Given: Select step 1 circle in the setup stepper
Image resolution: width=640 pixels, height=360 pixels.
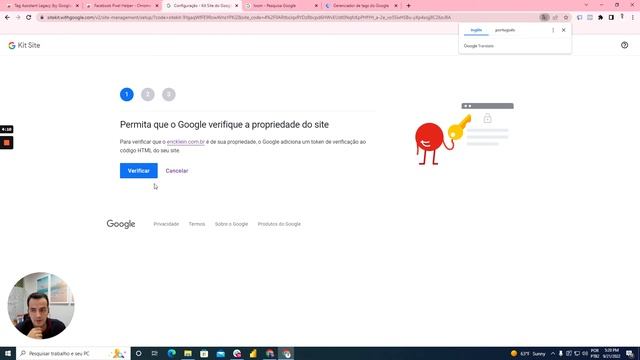Looking at the screenshot, I should (127, 94).
